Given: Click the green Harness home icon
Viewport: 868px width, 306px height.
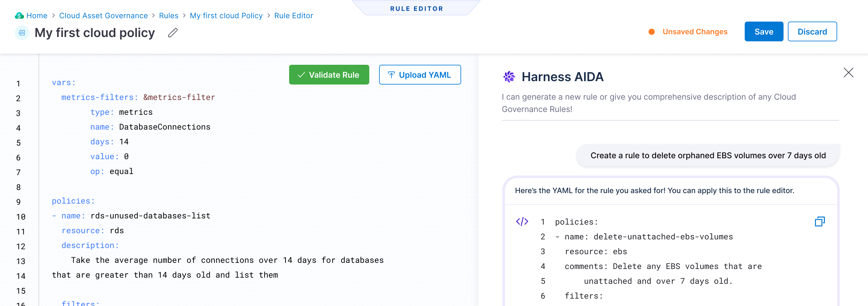Looking at the screenshot, I should (19, 15).
